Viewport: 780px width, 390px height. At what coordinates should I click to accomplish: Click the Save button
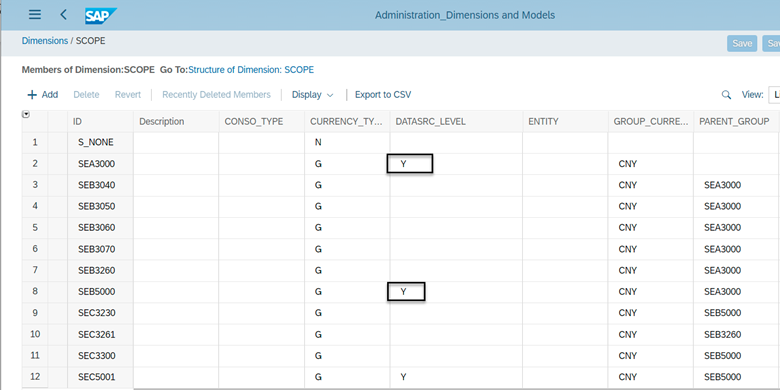742,44
